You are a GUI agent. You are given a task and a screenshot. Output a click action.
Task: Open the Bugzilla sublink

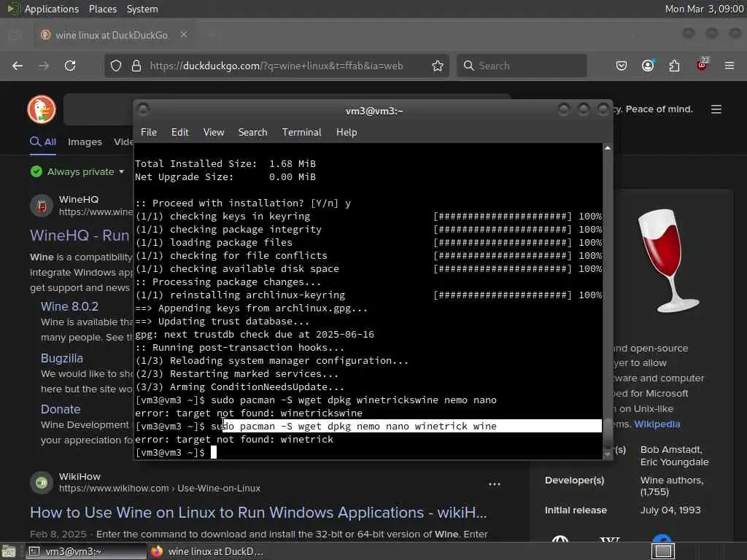[x=62, y=358]
